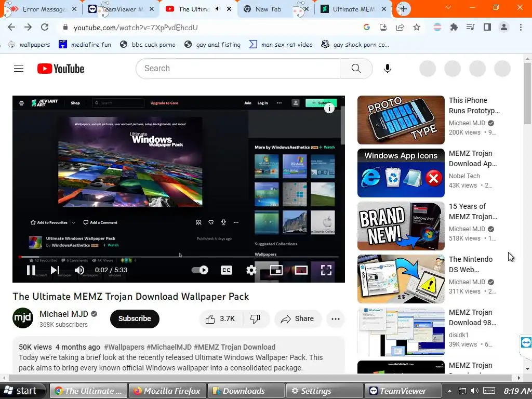The height and width of the screenshot is (399, 532).
Task: Open Michael MJD channel avatar
Action: (x=23, y=318)
